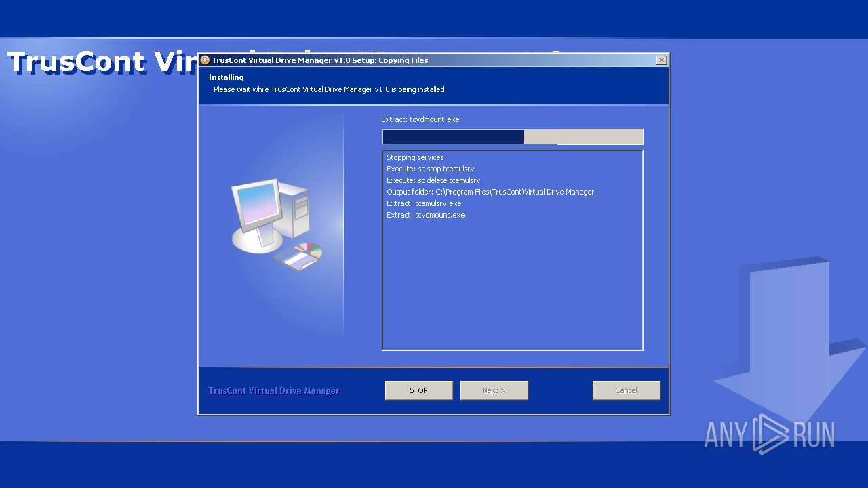Click the 'Extract: tcvdmount.exe' status above the progress bar
The image size is (868, 488).
click(x=420, y=119)
